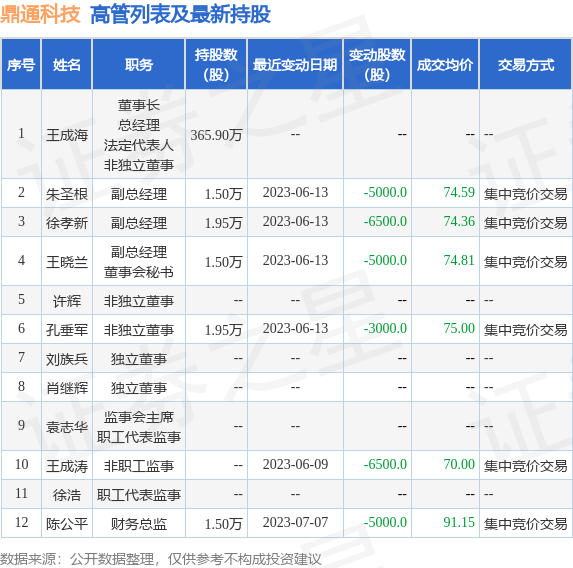Click the 鼎通科技 title text
This screenshot has height=568, width=573.
point(40,14)
